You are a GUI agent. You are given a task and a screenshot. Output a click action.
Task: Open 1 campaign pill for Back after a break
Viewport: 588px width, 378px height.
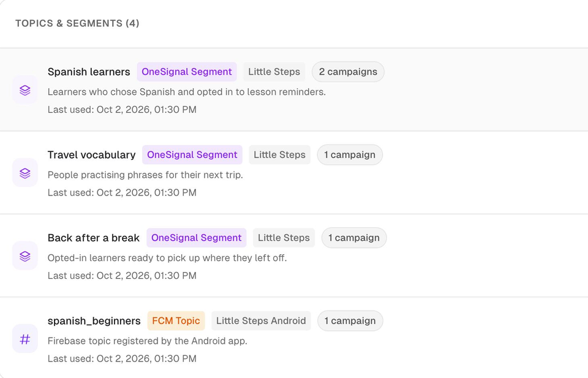(x=354, y=238)
